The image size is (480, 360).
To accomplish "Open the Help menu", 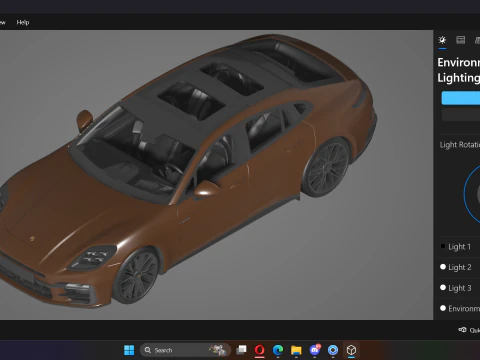I will point(23,22).
